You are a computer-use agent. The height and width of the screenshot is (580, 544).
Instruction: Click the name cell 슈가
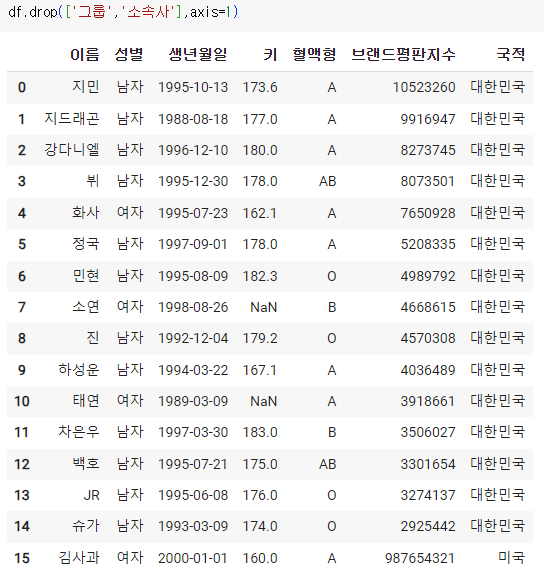click(86, 526)
